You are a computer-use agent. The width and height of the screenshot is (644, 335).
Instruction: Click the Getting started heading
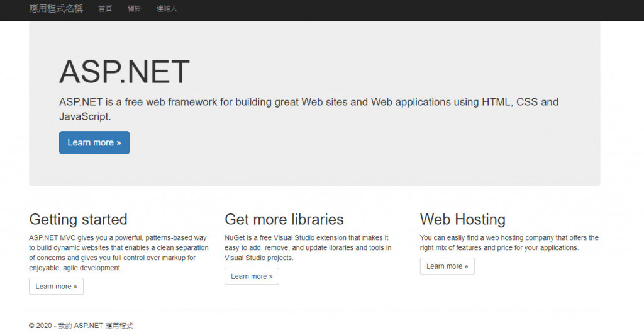[78, 220]
